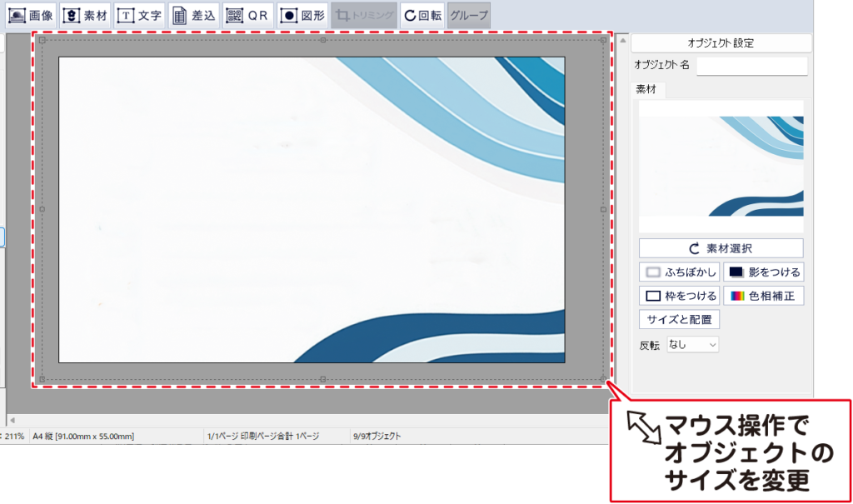Click the material preview thumbnail

[721, 167]
